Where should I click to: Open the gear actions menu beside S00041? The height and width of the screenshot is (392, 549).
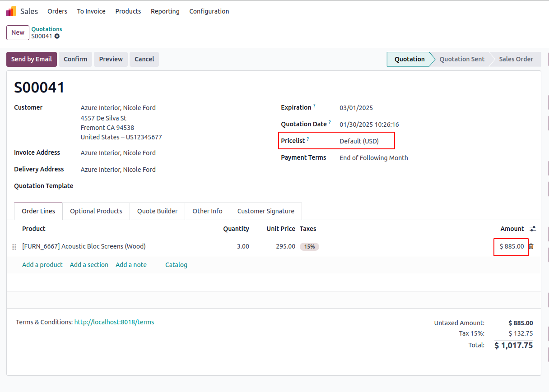[57, 36]
